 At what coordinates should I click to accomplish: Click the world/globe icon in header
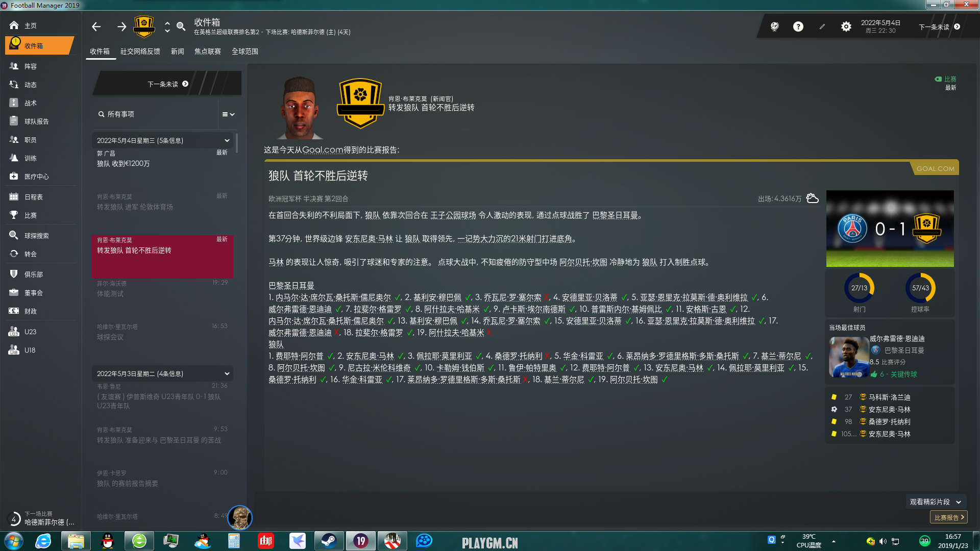(774, 27)
